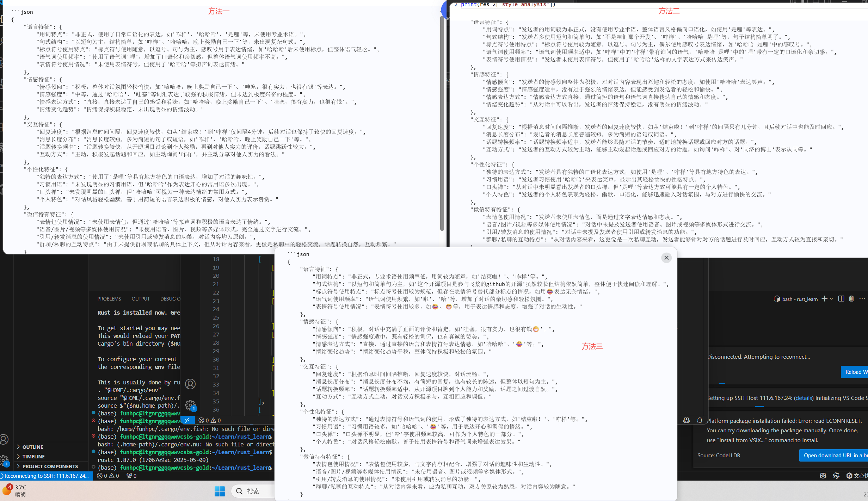Open the details link in SSH notification
This screenshot has width=868, height=501.
coord(804,398)
